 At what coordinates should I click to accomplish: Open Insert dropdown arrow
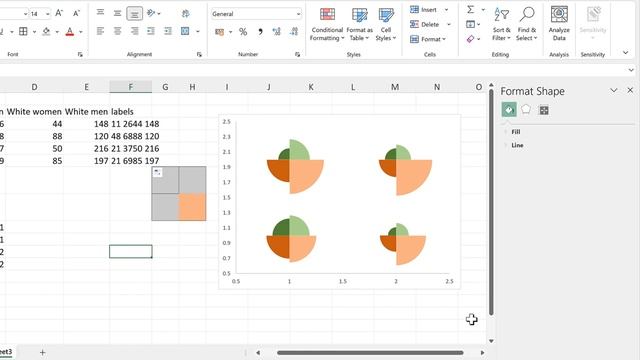(x=447, y=9)
